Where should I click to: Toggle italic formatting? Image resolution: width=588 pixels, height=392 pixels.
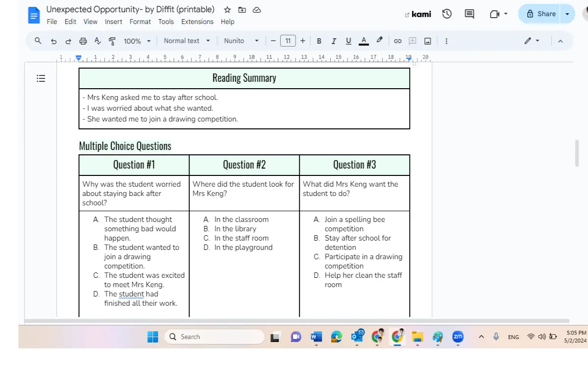pyautogui.click(x=334, y=41)
